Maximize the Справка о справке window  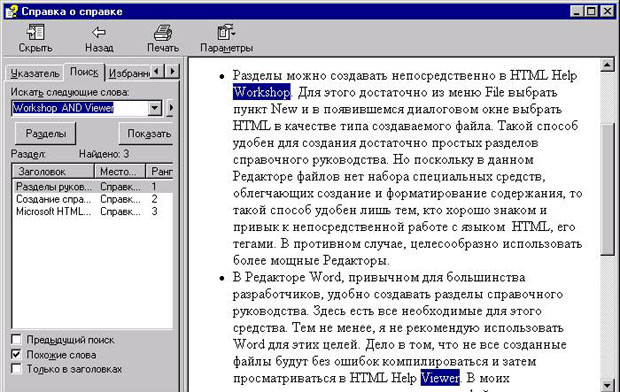(591, 11)
